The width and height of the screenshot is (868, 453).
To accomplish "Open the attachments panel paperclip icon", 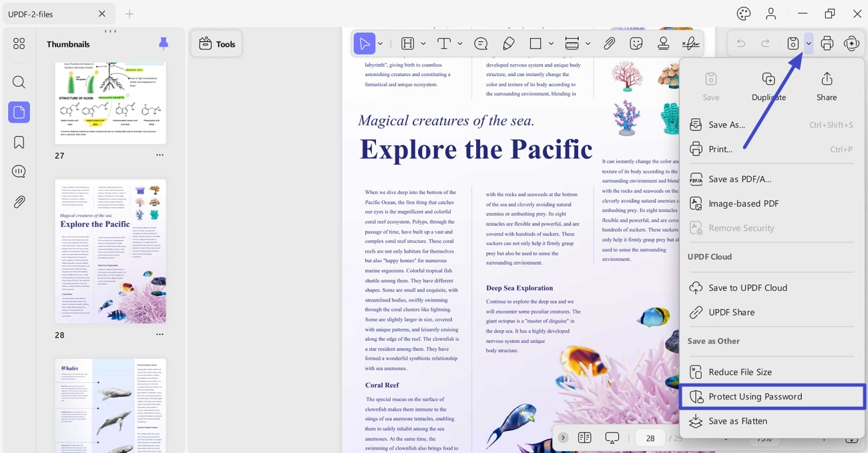I will coord(19,201).
